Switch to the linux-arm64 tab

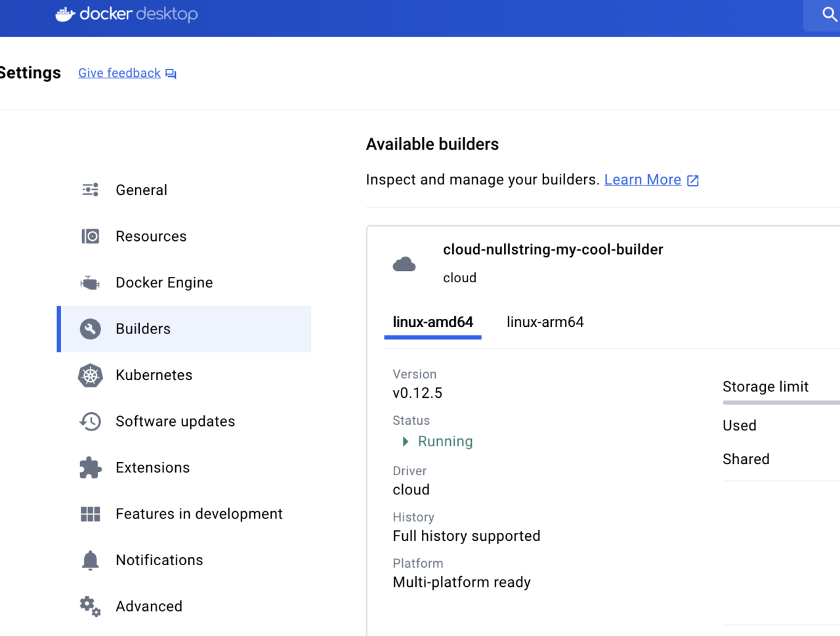[545, 322]
